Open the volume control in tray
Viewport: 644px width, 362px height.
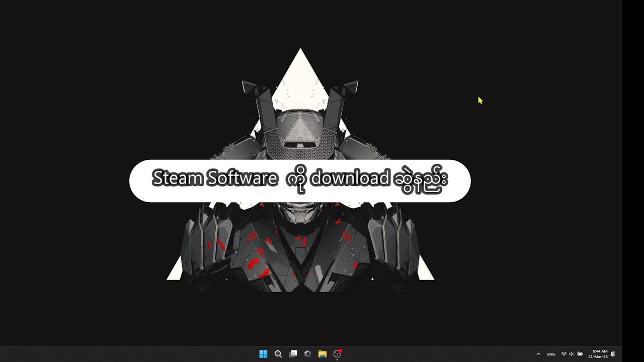tap(572, 354)
